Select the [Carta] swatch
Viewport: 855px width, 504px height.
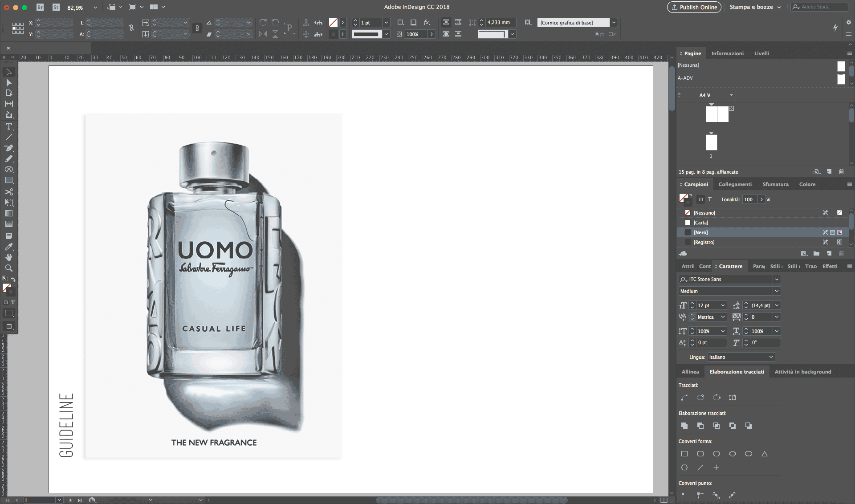point(763,223)
